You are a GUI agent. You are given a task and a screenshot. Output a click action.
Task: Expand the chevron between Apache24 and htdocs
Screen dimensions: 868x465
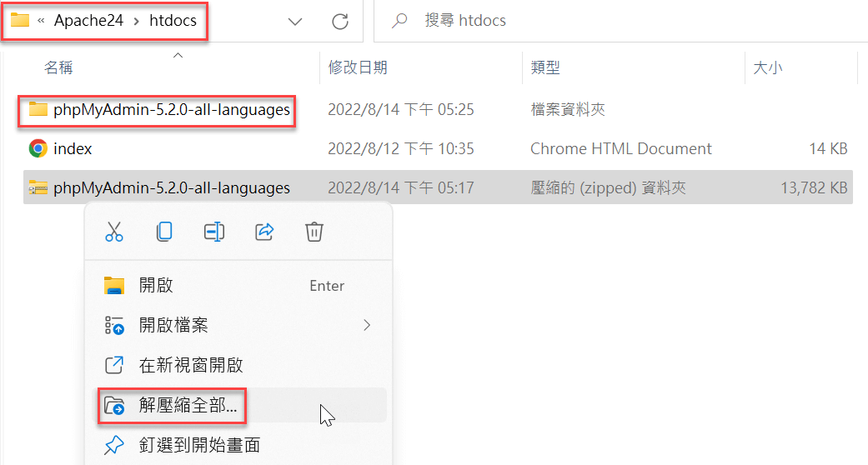tap(136, 21)
